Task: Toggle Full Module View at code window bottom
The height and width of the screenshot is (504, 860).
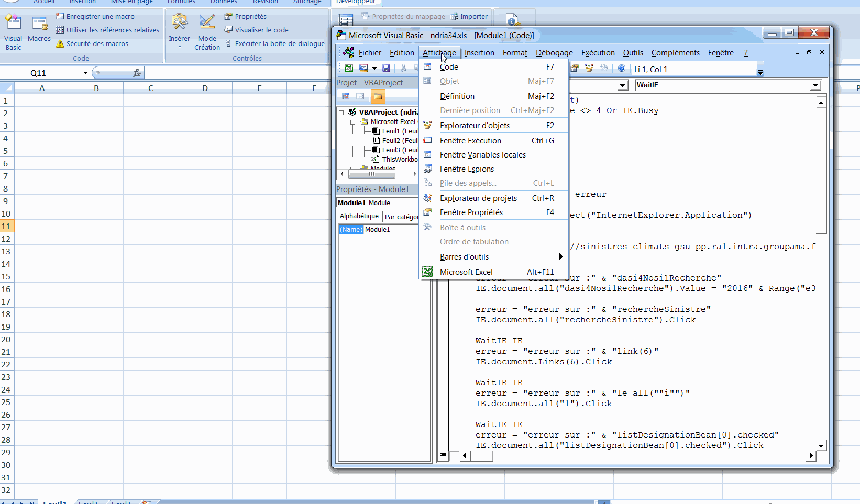Action: tap(454, 456)
